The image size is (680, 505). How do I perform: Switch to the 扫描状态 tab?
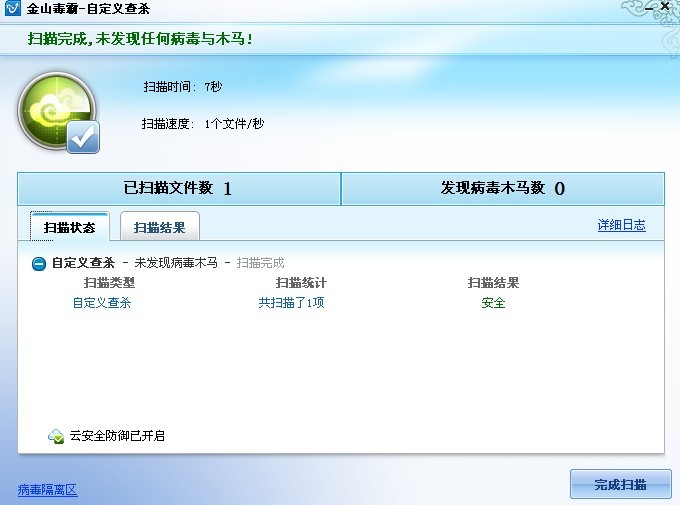pos(69,227)
